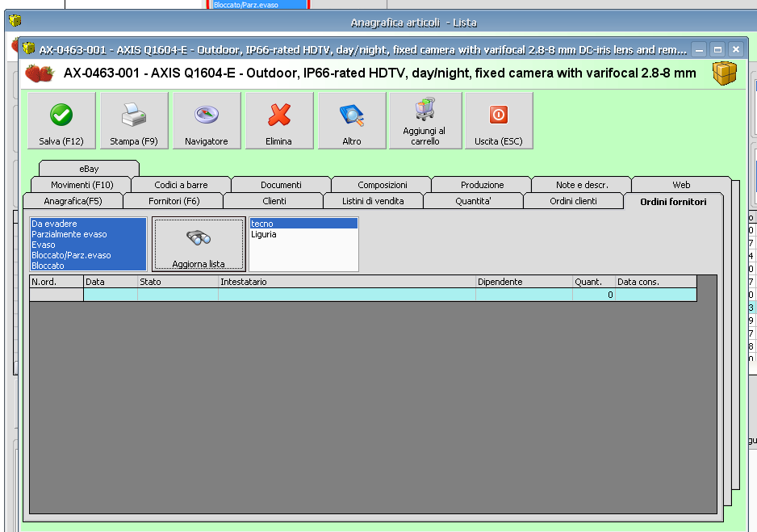Close the AX-0463-001 article window
The image size is (757, 532).
point(736,49)
